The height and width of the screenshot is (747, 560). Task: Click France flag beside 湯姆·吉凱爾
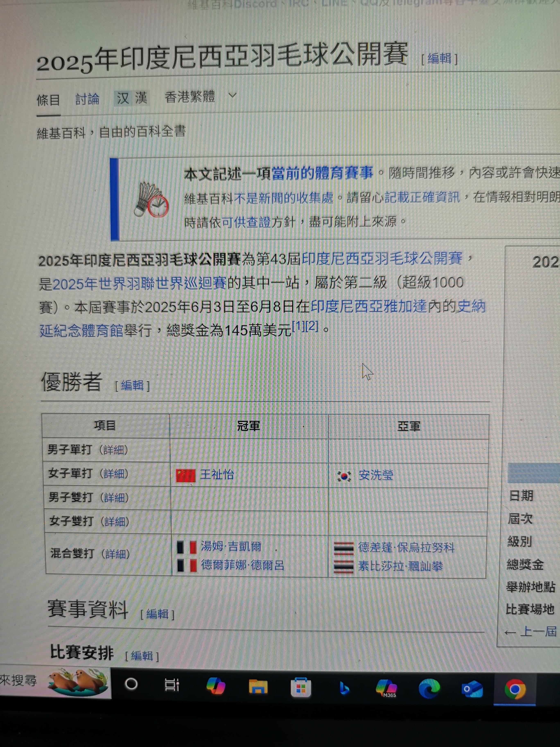[187, 547]
